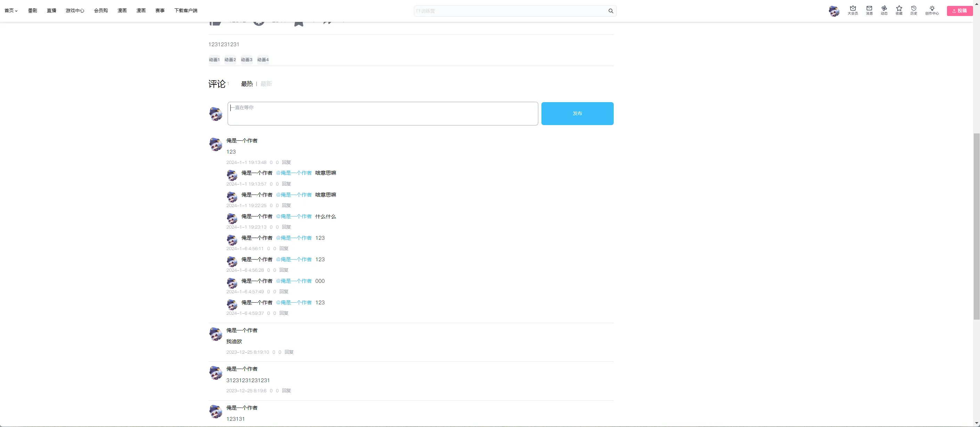Click the 动画2 tag
The image size is (980, 427).
230,60
